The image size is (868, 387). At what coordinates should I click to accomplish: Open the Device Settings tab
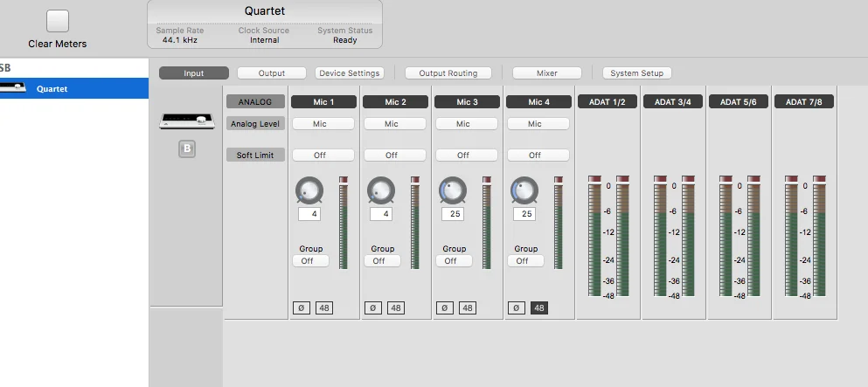click(350, 73)
